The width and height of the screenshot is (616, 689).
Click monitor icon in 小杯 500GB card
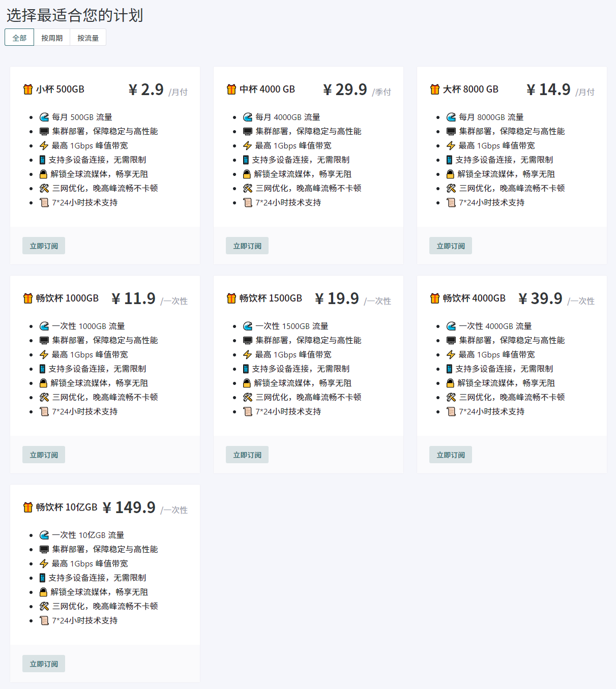pos(44,132)
